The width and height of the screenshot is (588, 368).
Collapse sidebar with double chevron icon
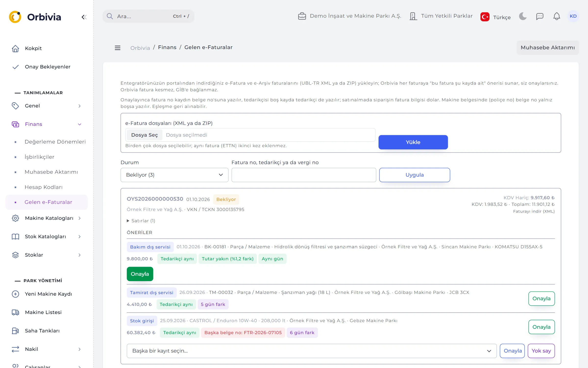click(84, 17)
